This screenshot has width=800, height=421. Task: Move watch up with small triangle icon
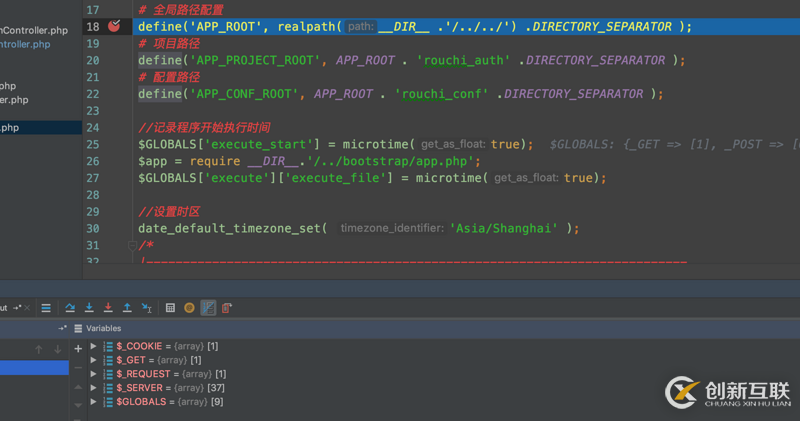78,387
